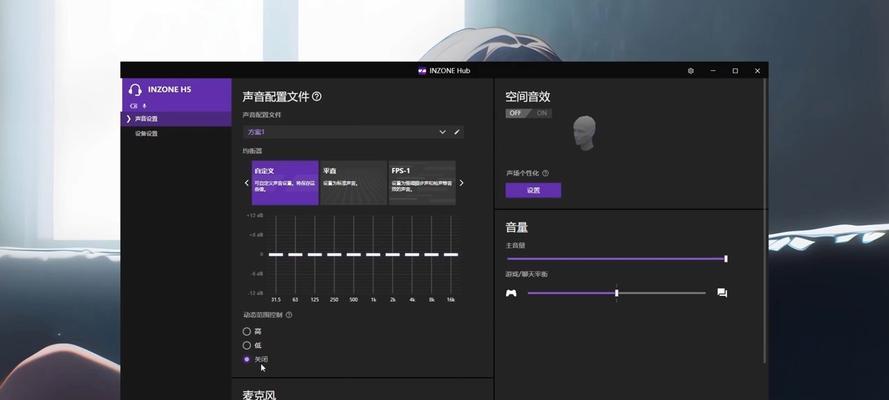Show next equalizer presets with right arrow
Viewport: 889px width, 400px height.
461,182
